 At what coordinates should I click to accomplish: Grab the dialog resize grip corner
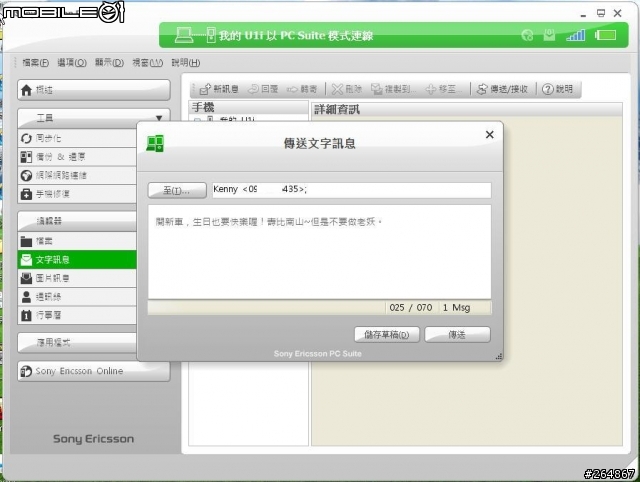(x=498, y=356)
